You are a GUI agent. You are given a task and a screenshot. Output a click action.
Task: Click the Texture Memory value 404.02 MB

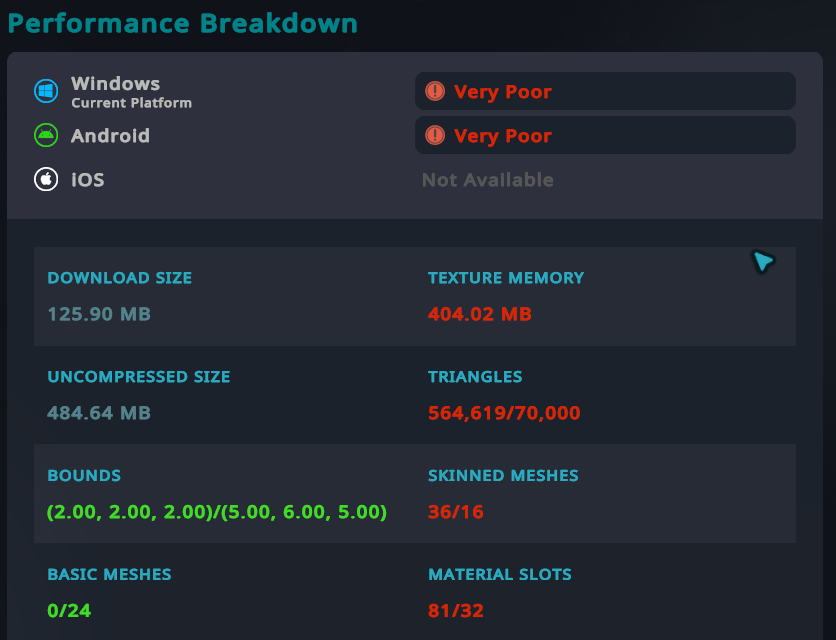tap(480, 314)
